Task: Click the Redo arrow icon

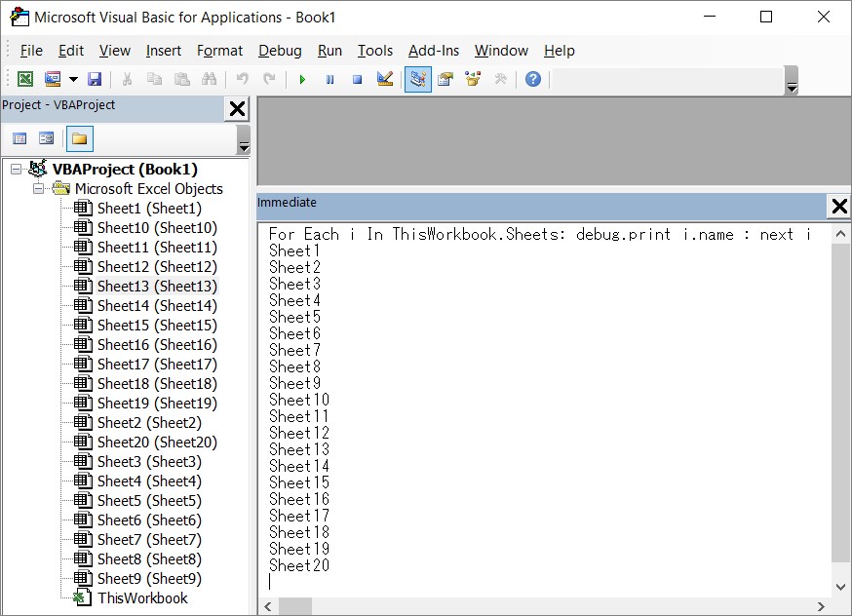Action: coord(269,79)
